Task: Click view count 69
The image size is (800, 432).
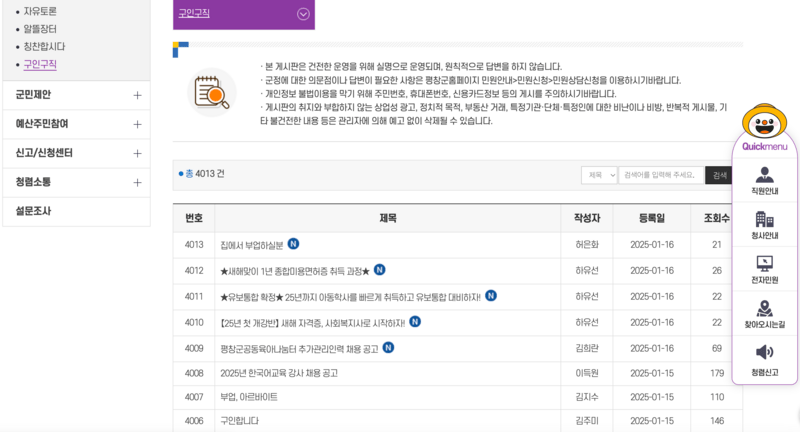Action: point(717,348)
